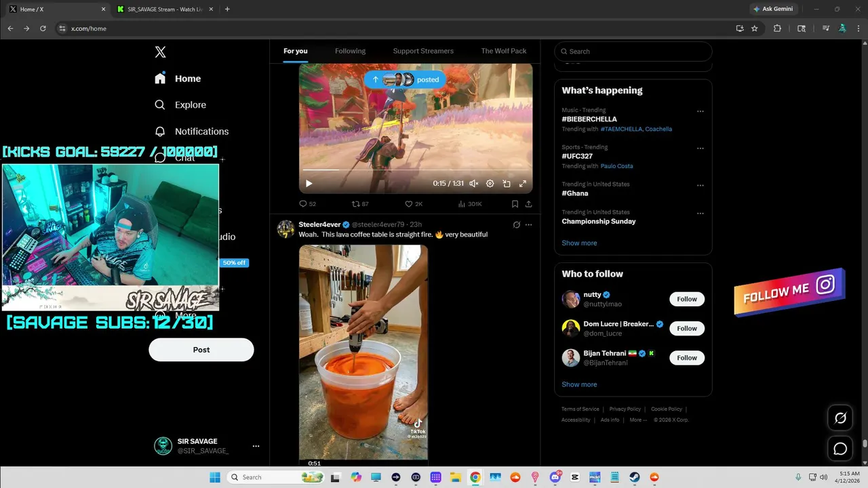868x488 pixels.
Task: Open more options for #Ghana trend
Action: click(x=701, y=185)
